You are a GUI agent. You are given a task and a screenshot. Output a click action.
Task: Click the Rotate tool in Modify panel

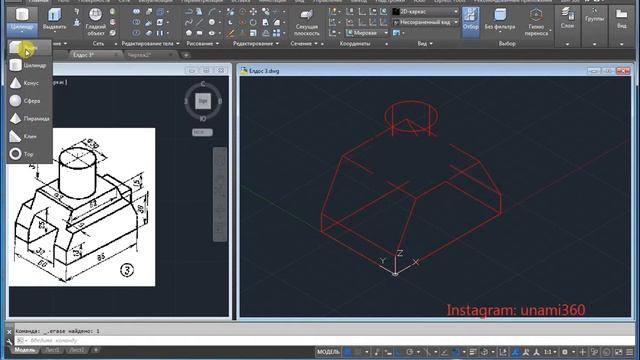[253, 22]
